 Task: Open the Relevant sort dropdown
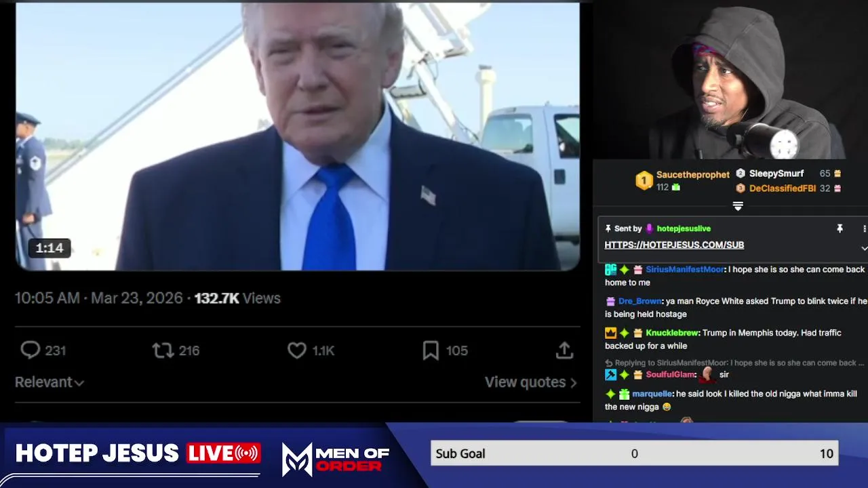point(50,382)
